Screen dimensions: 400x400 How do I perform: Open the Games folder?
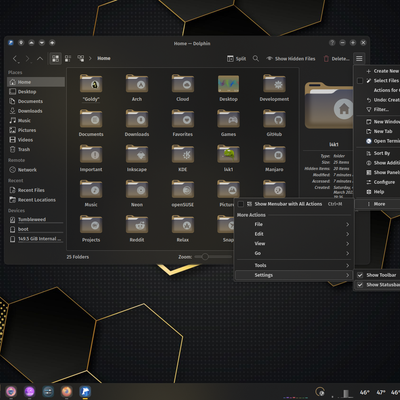tap(228, 123)
